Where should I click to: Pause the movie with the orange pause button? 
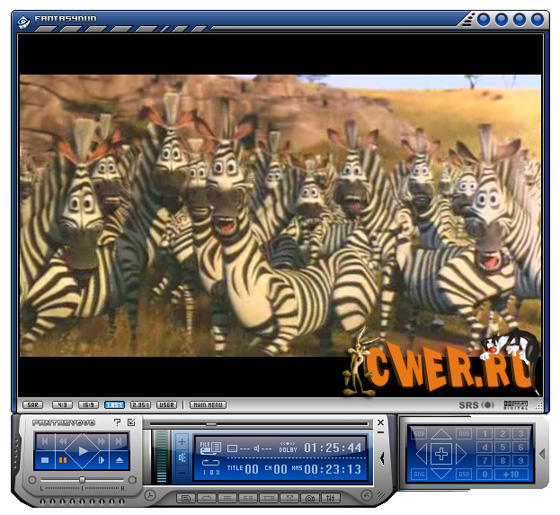tap(63, 460)
